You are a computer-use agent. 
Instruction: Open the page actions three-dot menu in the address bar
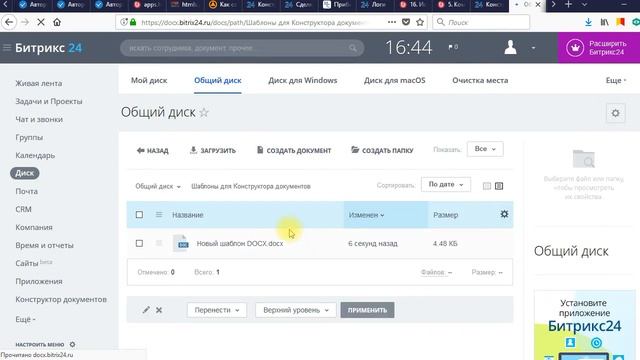[x=392, y=22]
